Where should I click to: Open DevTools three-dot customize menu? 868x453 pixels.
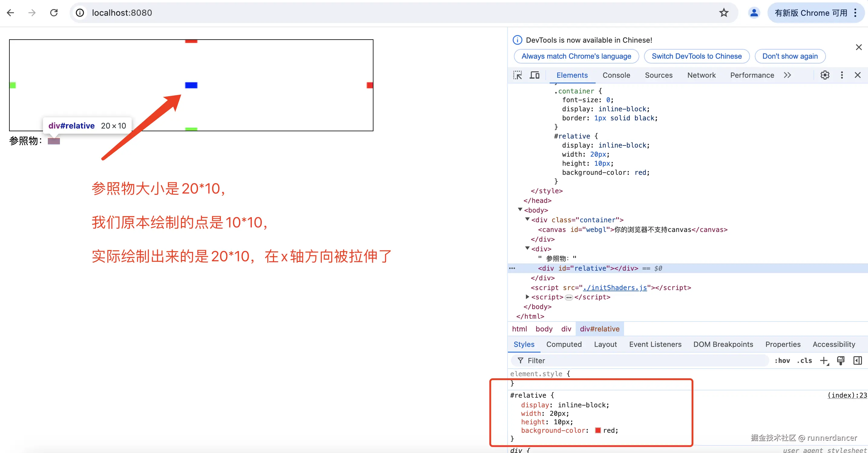coord(841,75)
